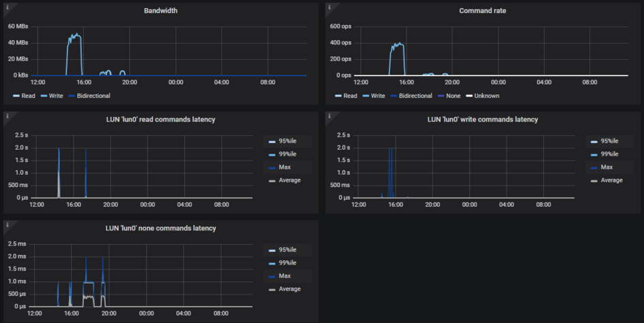Expand LUN 'lun0' read commands latency title menu

click(161, 120)
